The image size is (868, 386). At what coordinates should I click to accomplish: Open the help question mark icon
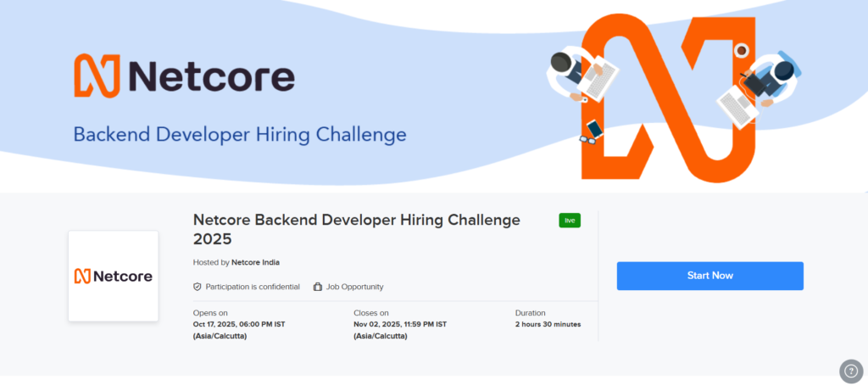(850, 371)
